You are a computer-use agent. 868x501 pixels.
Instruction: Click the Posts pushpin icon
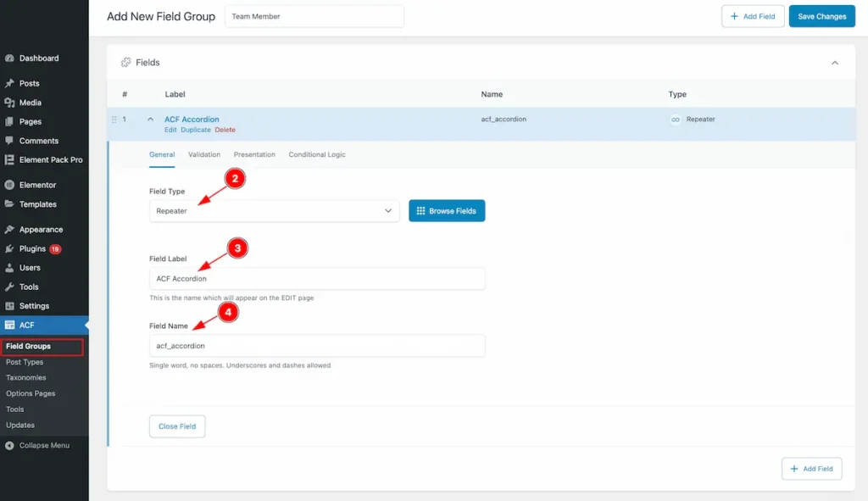(x=9, y=84)
